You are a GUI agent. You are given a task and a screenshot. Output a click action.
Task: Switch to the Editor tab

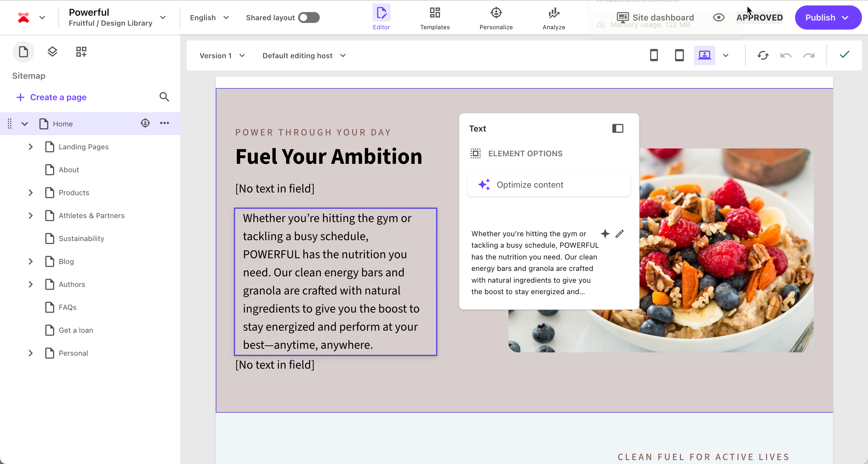click(x=381, y=17)
